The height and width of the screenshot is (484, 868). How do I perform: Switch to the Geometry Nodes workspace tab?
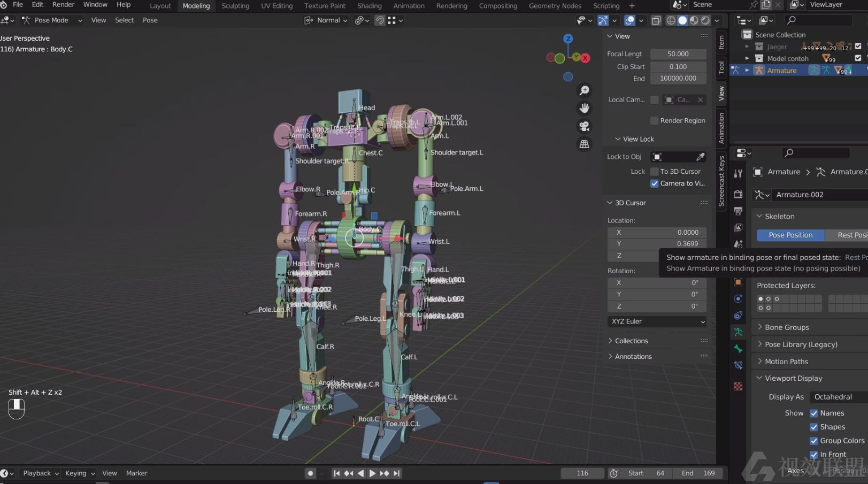point(555,6)
